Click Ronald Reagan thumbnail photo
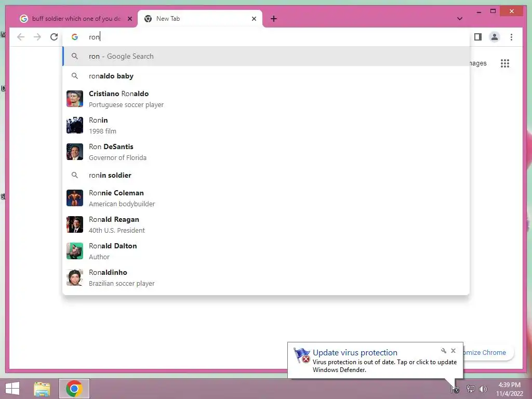Viewport: 532px width, 399px height. click(x=75, y=224)
